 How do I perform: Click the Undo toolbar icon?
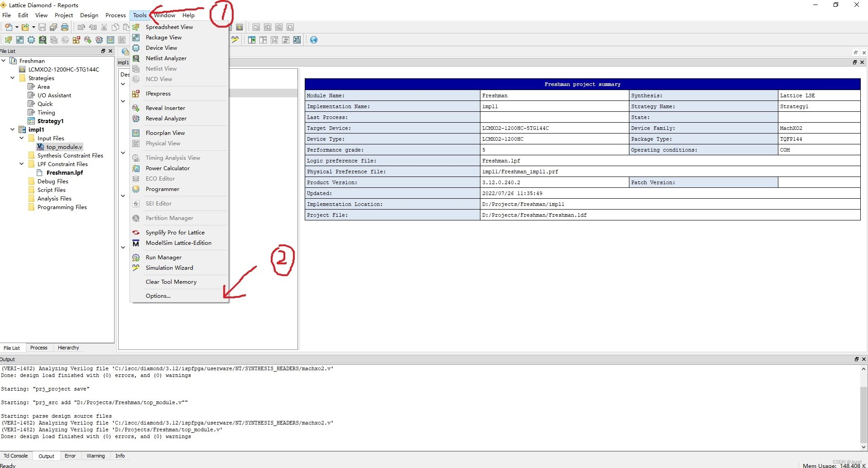(82, 27)
